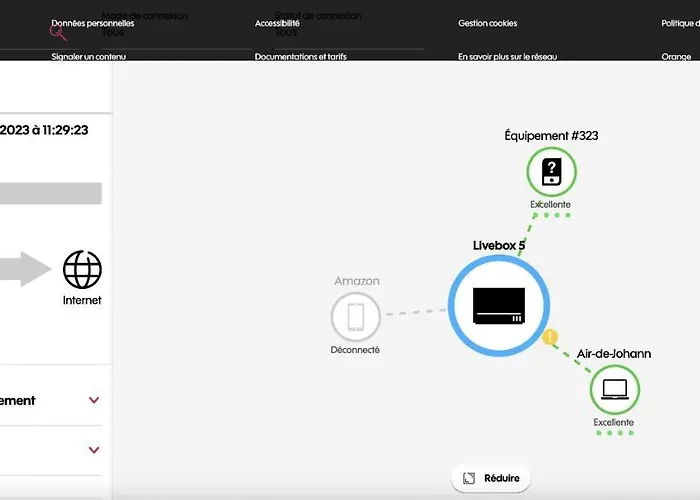
Task: Click the Équipement #323 label
Action: pos(551,136)
